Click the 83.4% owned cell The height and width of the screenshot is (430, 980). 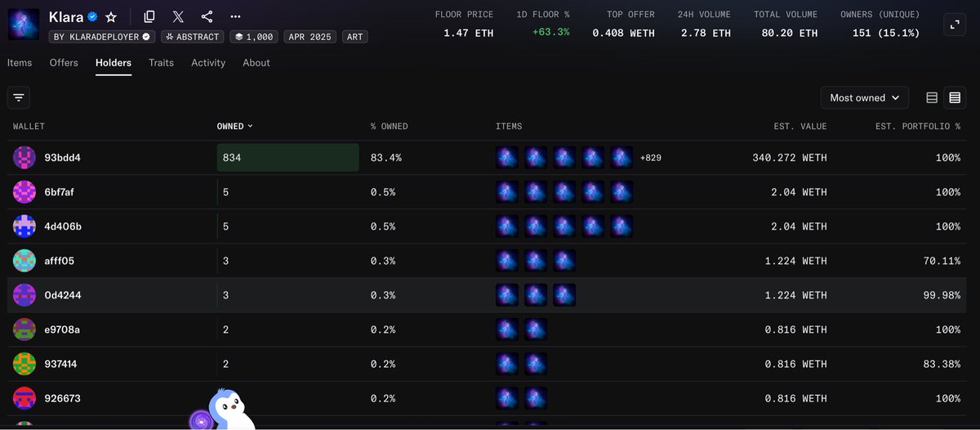click(x=386, y=158)
